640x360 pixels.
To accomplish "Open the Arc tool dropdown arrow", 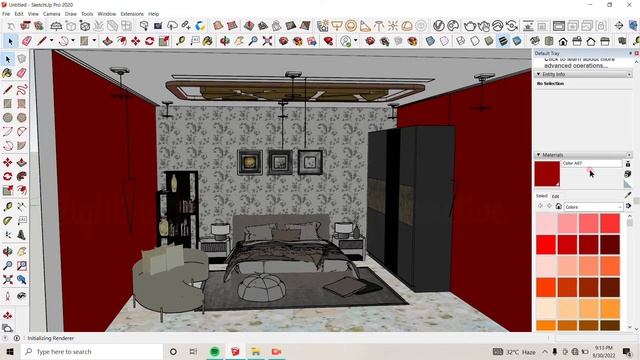I will 73,41.
